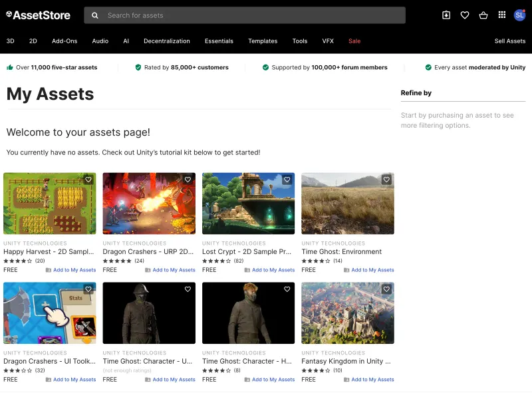
Task: Favorite the Lost Crypt asset
Action: tap(287, 180)
